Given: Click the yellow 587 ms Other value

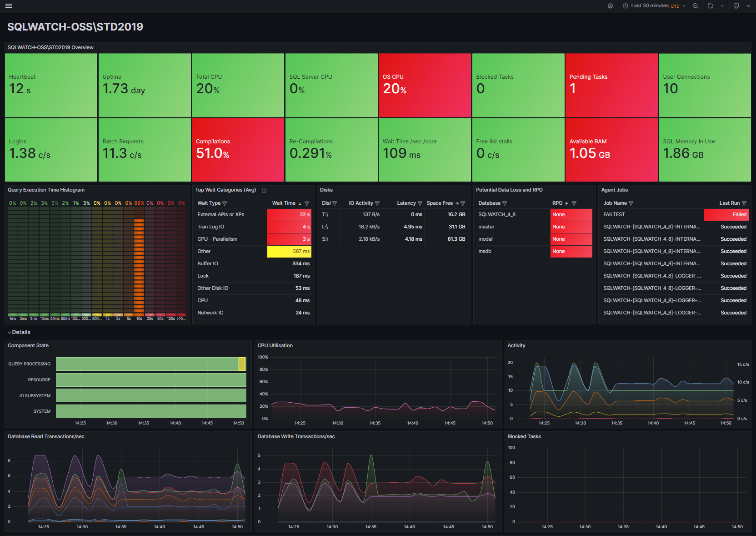Looking at the screenshot, I should tap(289, 252).
